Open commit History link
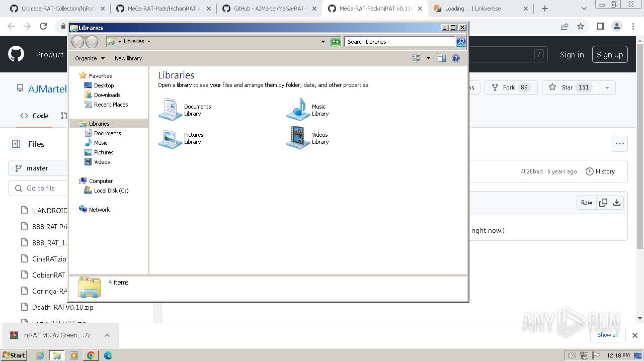 600,171
